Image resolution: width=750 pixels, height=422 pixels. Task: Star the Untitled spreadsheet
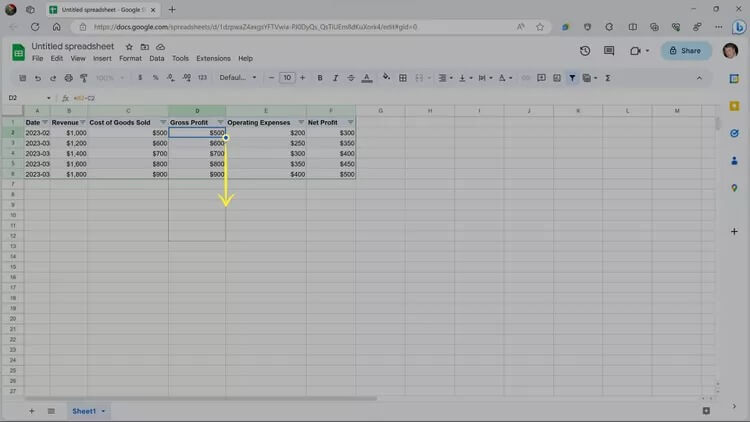pos(129,47)
